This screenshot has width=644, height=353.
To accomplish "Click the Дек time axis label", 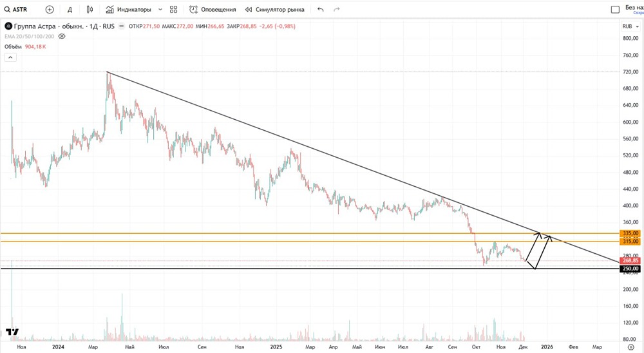I will (523, 347).
